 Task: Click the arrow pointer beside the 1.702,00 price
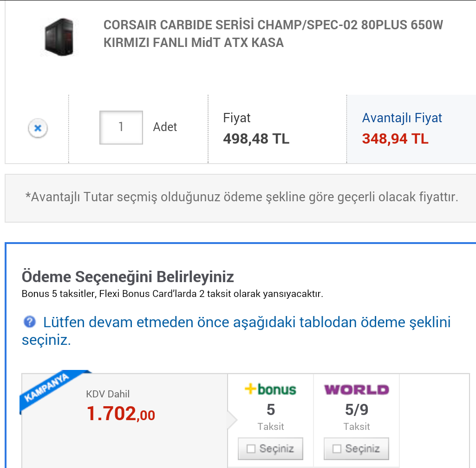tap(232, 421)
